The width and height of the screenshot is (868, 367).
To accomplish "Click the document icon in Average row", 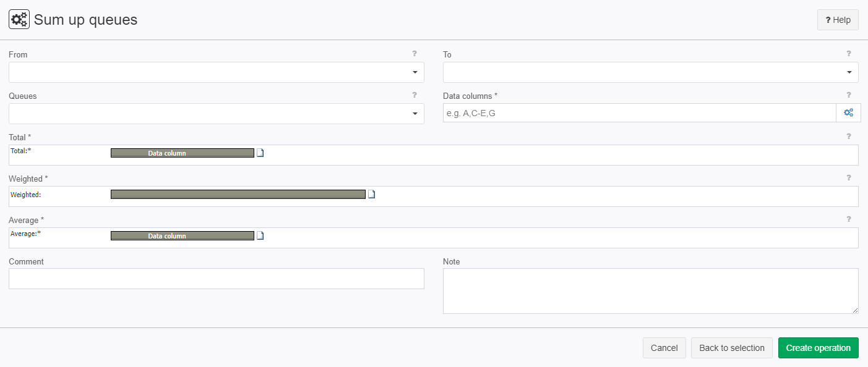I will pos(260,235).
